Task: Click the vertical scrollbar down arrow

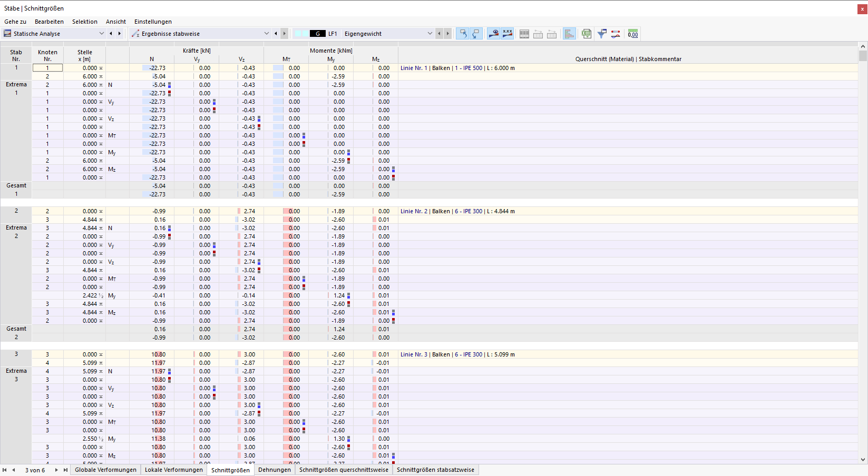Action: [x=863, y=459]
